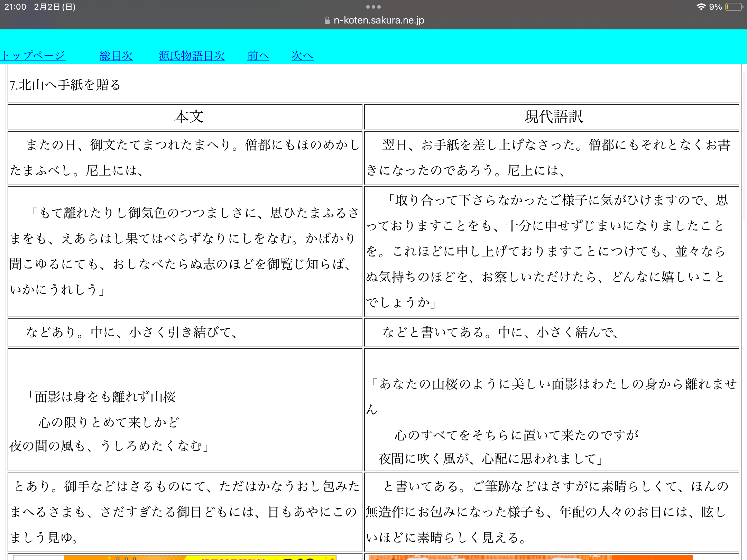The width and height of the screenshot is (747, 560).
Task: Tap the three-dot multitasking icon
Action: tap(373, 7)
